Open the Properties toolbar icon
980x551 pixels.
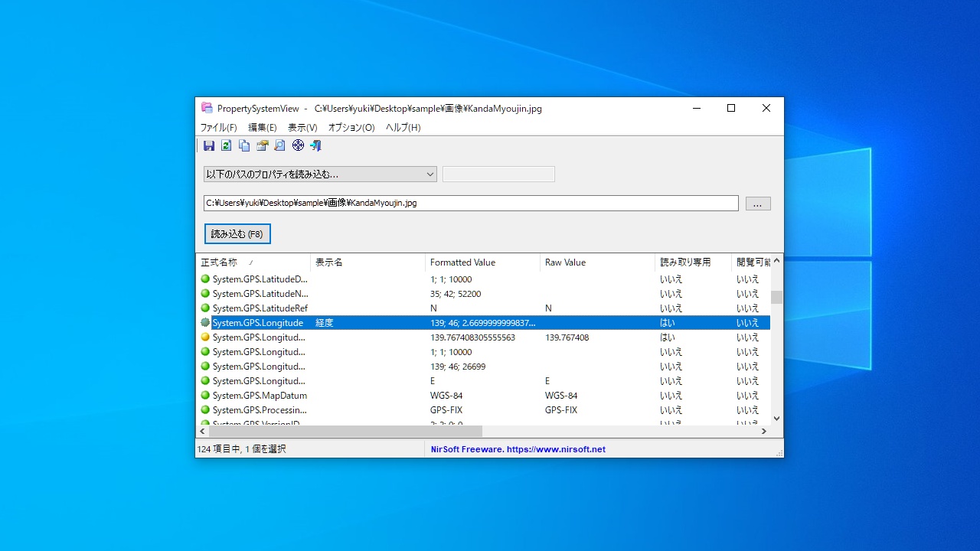coord(263,145)
